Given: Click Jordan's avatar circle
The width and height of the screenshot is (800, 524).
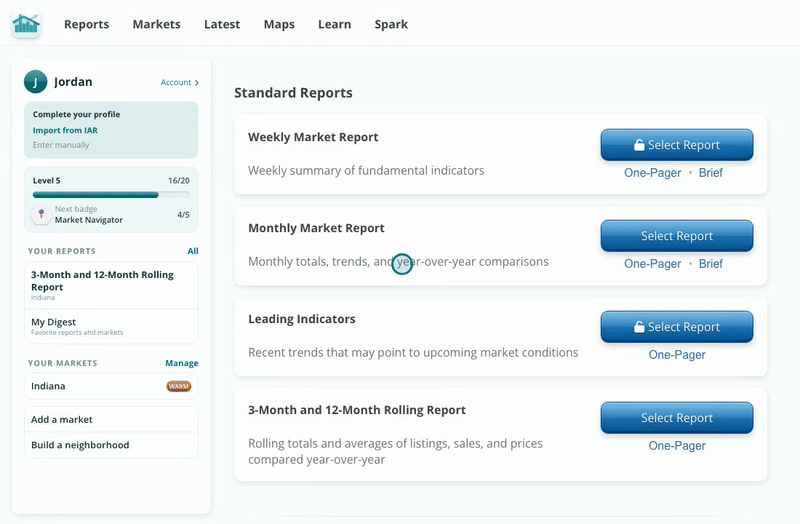Looking at the screenshot, I should [x=35, y=82].
